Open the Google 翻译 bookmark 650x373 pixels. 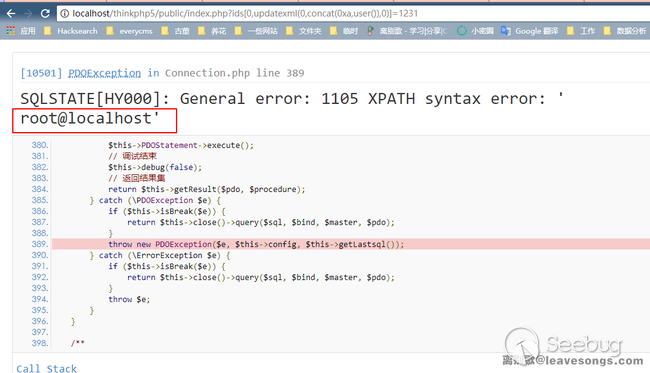click(x=529, y=31)
